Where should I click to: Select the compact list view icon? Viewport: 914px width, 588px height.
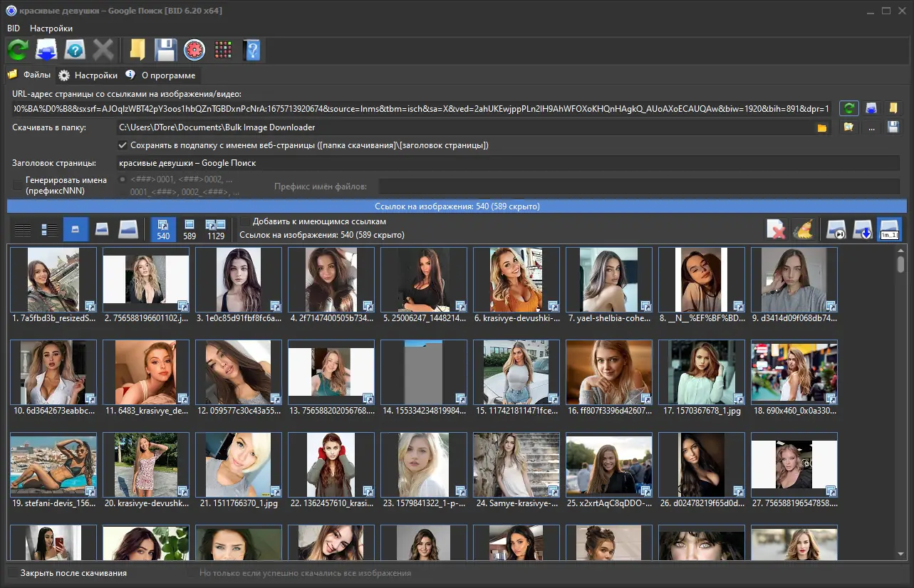click(x=23, y=229)
